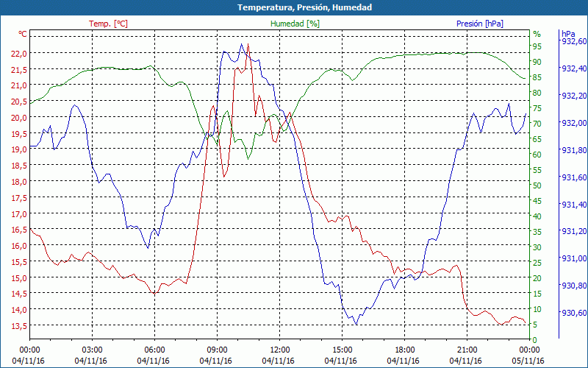The image size is (588, 368).
Task: Select the '932,00' pressure axis value
Action: coord(574,123)
